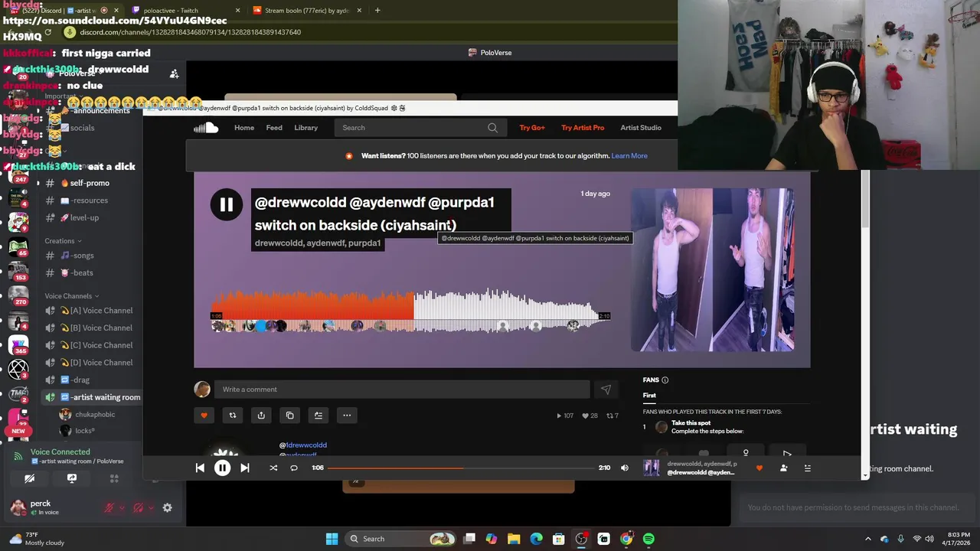Select the First tab under FANS
The width and height of the screenshot is (980, 551).
click(x=649, y=396)
